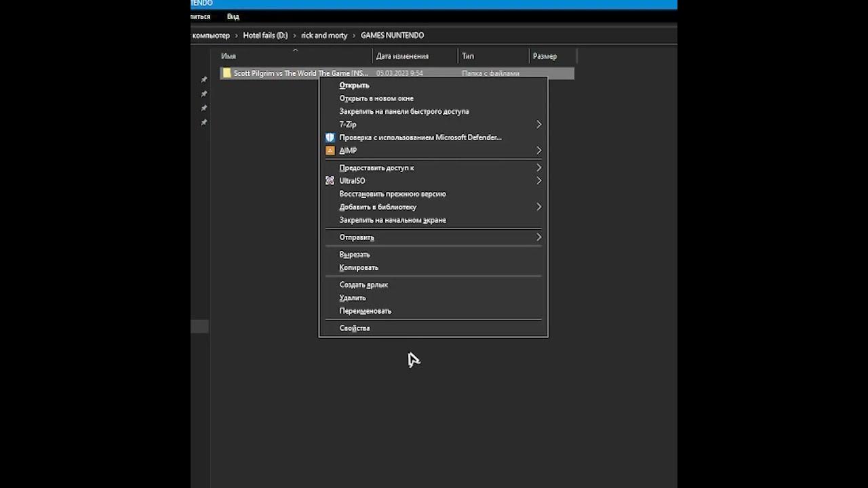This screenshot has height=488, width=868.
Task: Open the 7-Zip submenu entry
Action: [x=348, y=124]
